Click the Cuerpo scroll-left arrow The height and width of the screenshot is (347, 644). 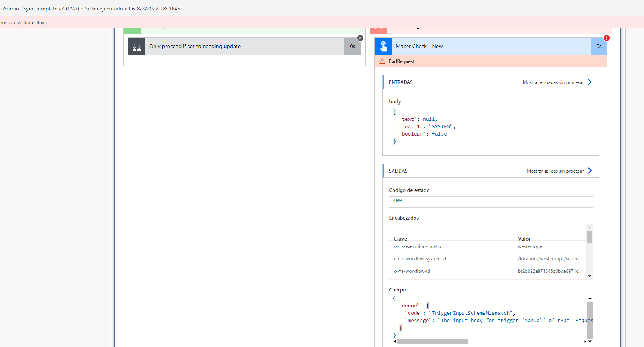point(395,341)
